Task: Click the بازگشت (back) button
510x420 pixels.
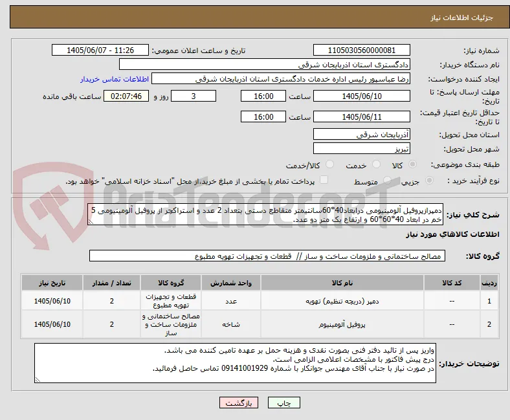Action: (239, 403)
